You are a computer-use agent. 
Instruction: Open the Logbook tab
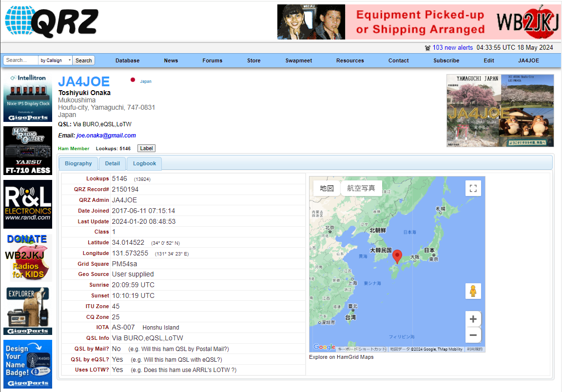point(144,163)
